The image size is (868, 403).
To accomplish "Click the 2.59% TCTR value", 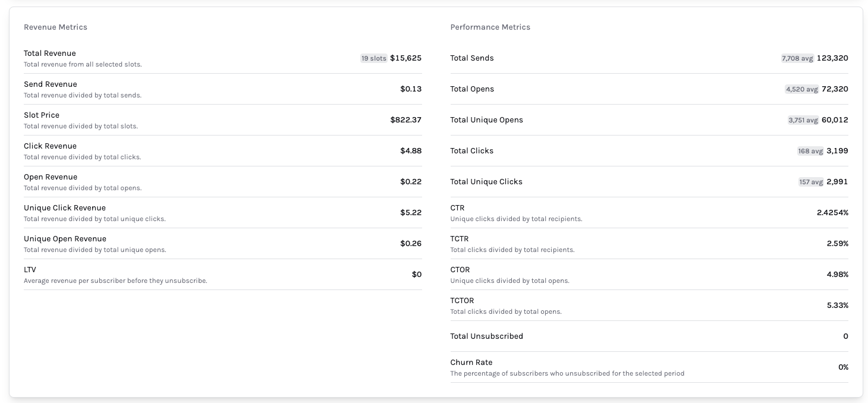I will [837, 244].
